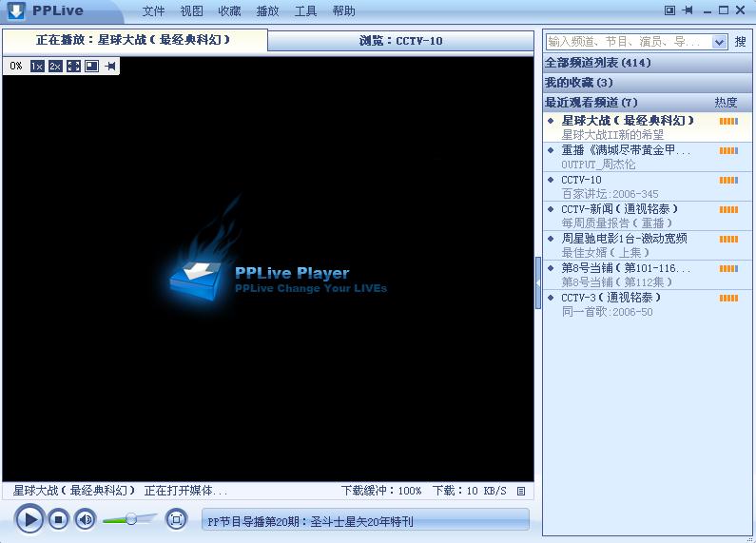Click program text 每周质量报告（重播）
The width and height of the screenshot is (756, 543).
(616, 223)
